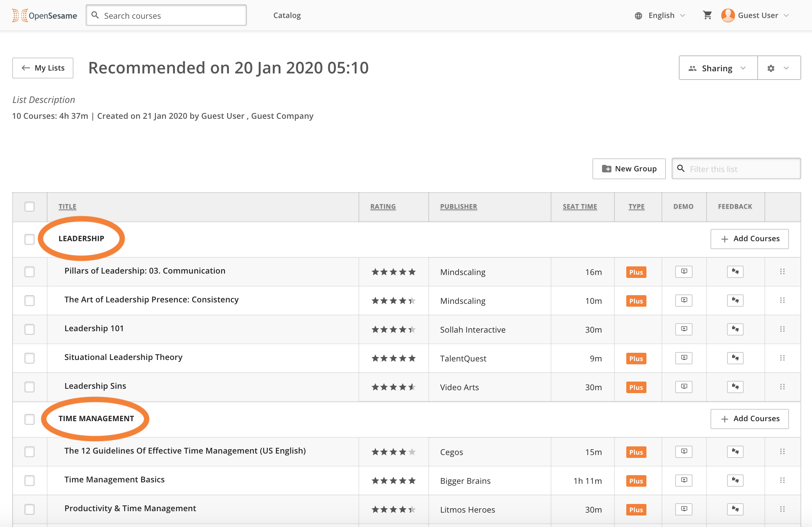Click the Search courses field
The width and height of the screenshot is (812, 527).
click(x=166, y=15)
